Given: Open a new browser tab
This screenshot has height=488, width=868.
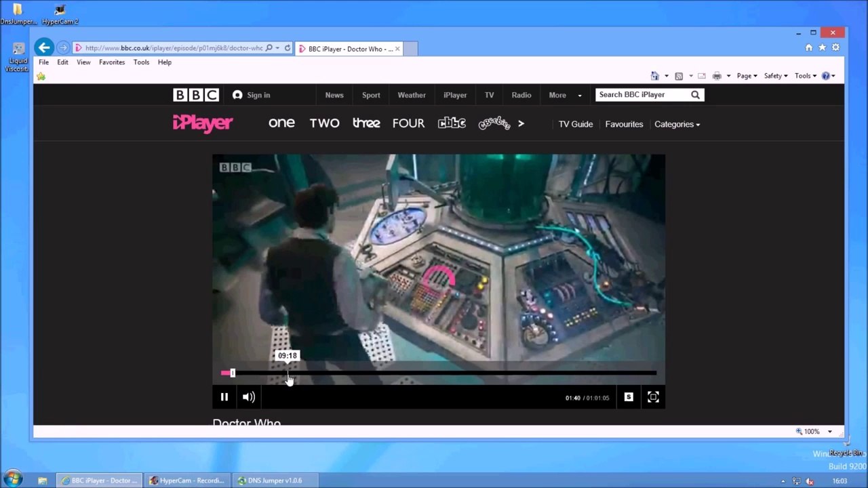Looking at the screenshot, I should (410, 49).
